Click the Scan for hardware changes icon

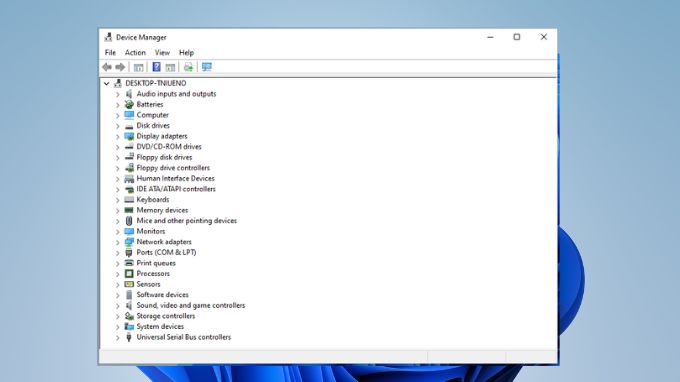(x=207, y=67)
